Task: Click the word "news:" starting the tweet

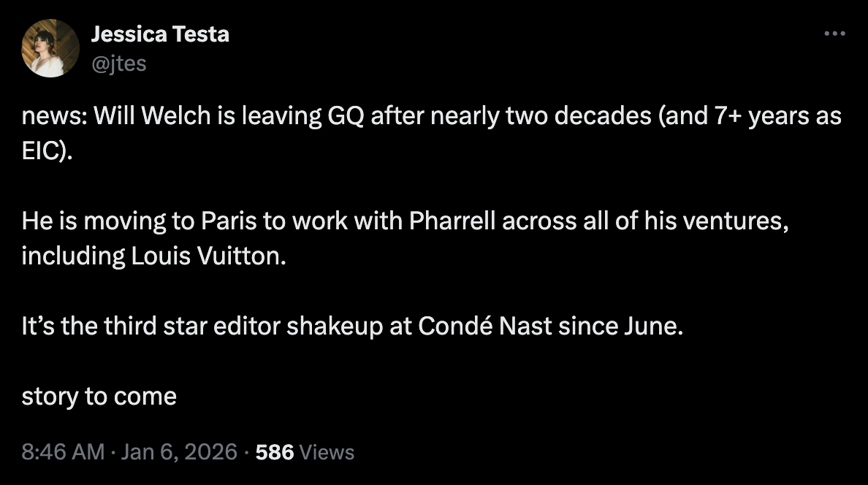Action: [x=52, y=117]
